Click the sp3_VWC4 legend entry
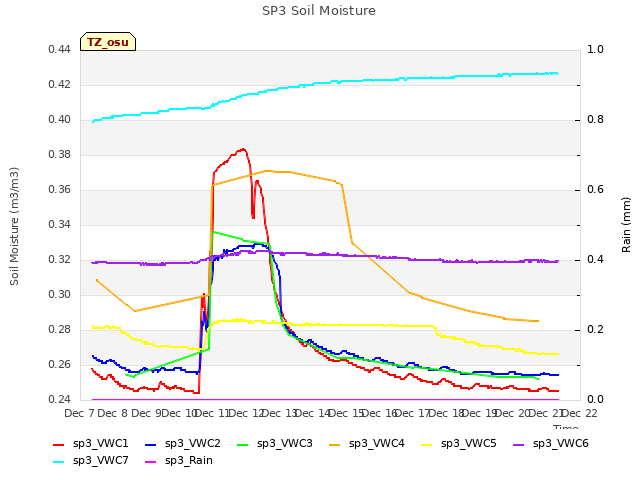Image resolution: width=640 pixels, height=480 pixels. 367,444
